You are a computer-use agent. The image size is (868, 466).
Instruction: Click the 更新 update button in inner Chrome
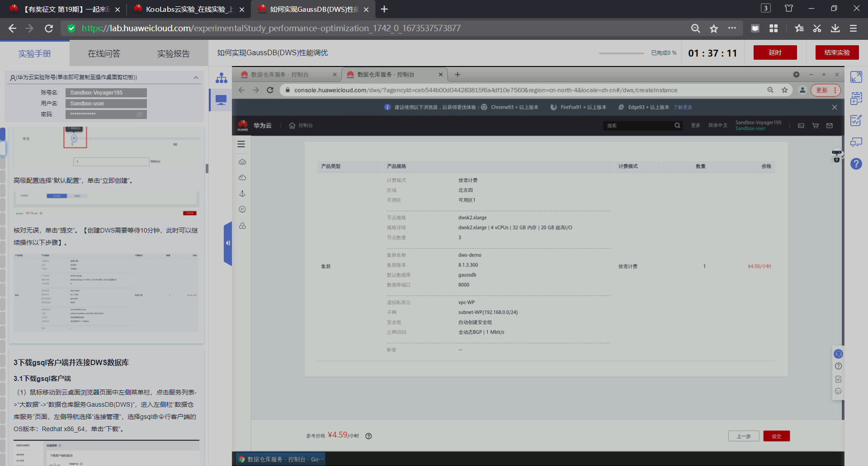[821, 90]
